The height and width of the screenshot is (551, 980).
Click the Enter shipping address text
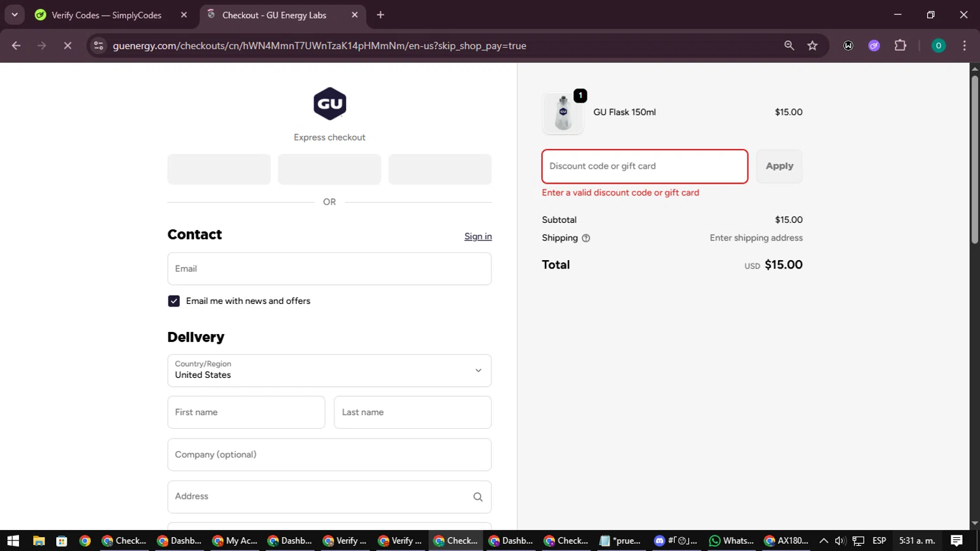click(x=757, y=238)
